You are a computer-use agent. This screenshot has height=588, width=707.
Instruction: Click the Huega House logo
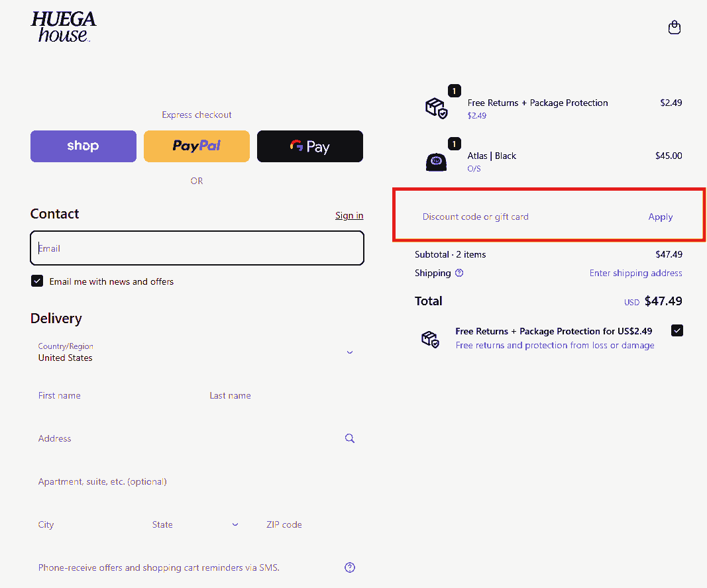[64, 27]
